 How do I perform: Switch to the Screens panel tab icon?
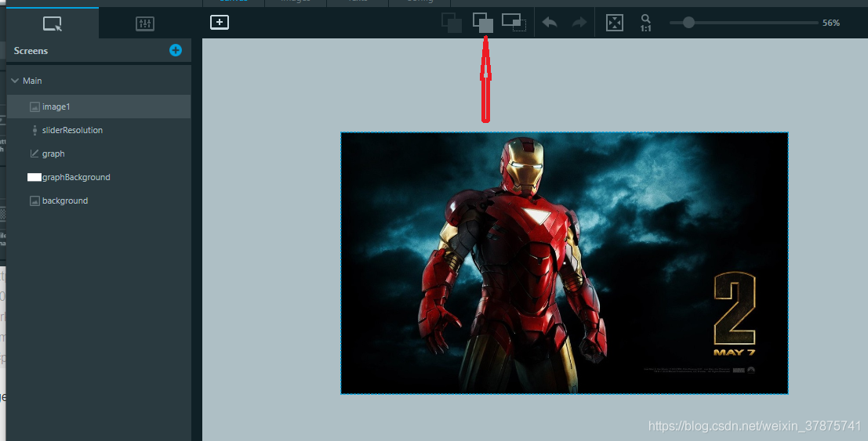(x=52, y=23)
